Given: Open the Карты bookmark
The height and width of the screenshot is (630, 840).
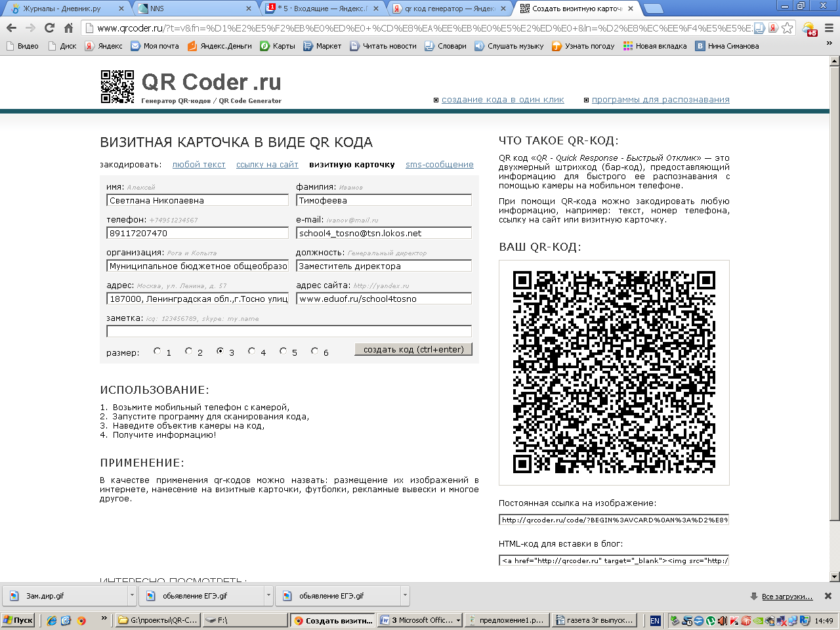Looking at the screenshot, I should tap(278, 46).
